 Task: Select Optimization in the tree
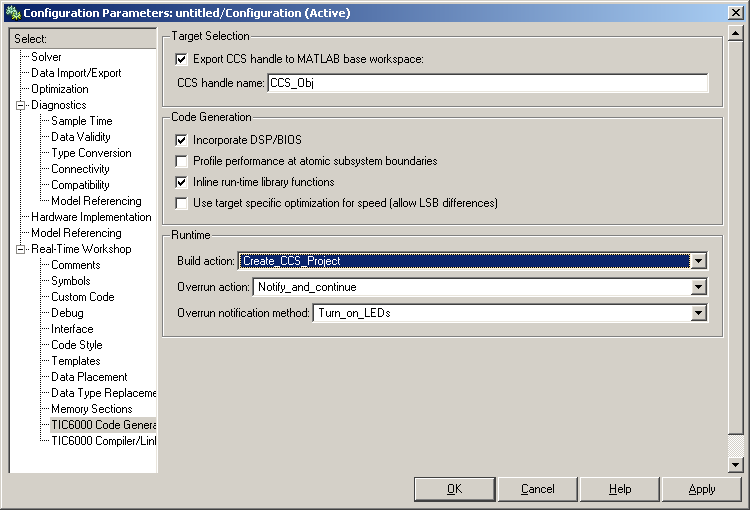click(x=60, y=89)
